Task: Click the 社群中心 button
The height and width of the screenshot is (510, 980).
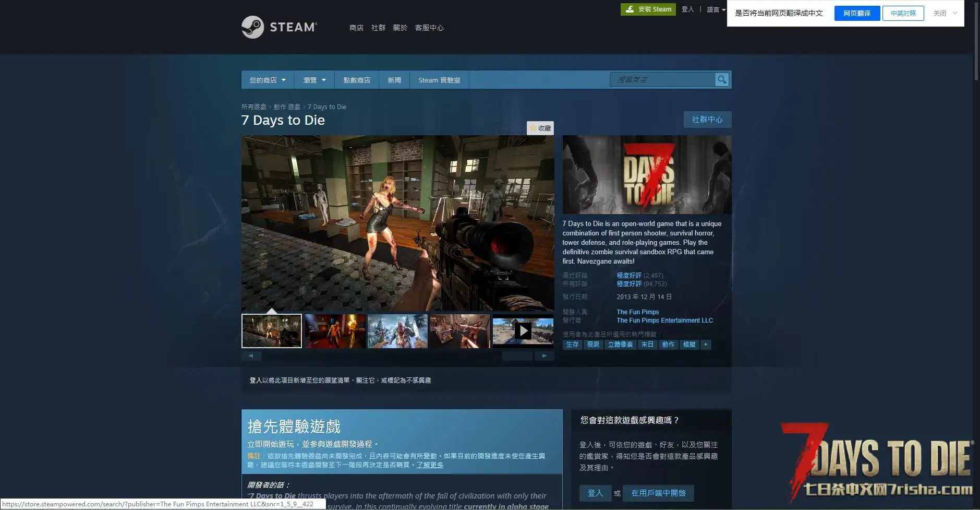Action: (707, 120)
